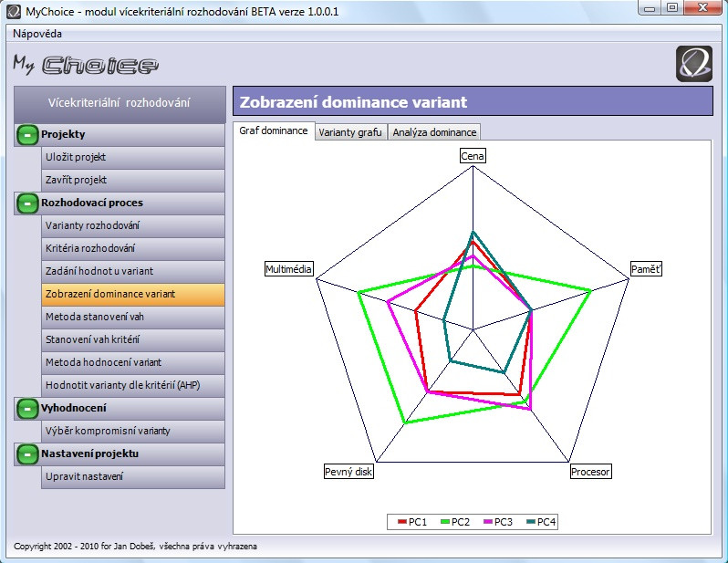Screen dimensions: 728x563
Task: Click the app icon in the title bar
Action: click(14, 12)
